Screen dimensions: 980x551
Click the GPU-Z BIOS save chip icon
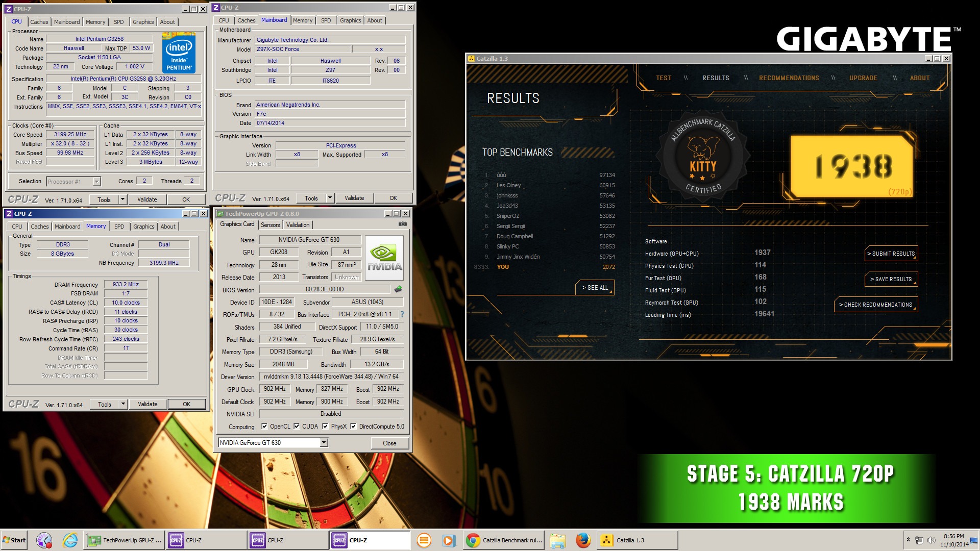point(398,289)
